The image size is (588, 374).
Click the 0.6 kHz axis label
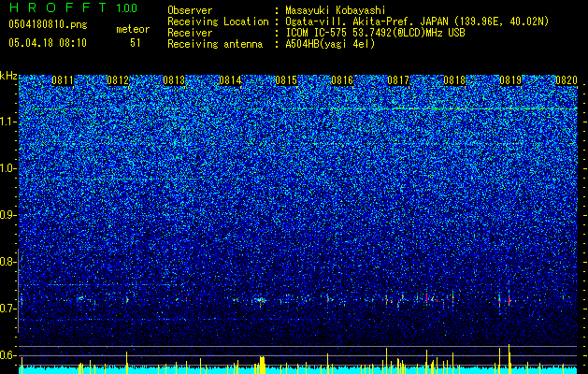(7, 355)
